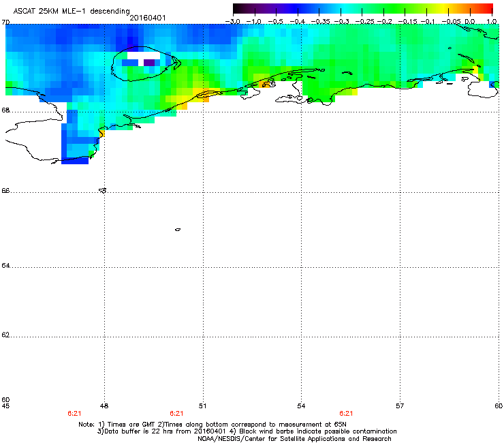The width and height of the screenshot is (504, 443).
Task: Click the small island outline near 65N
Action: click(178, 230)
